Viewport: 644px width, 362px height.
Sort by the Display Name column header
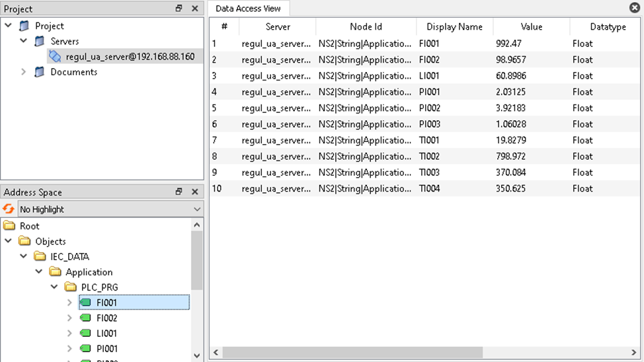click(454, 26)
